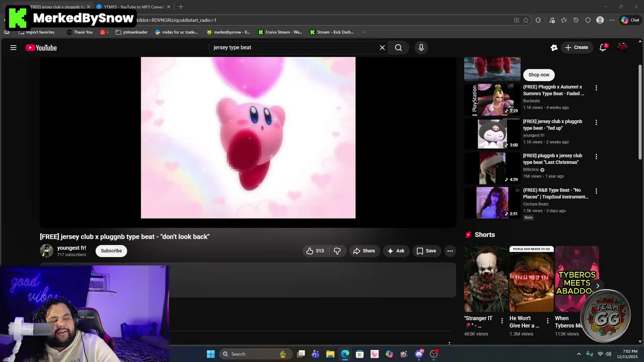Open a new browser tab
This screenshot has height=362, width=644.
coord(181,7)
